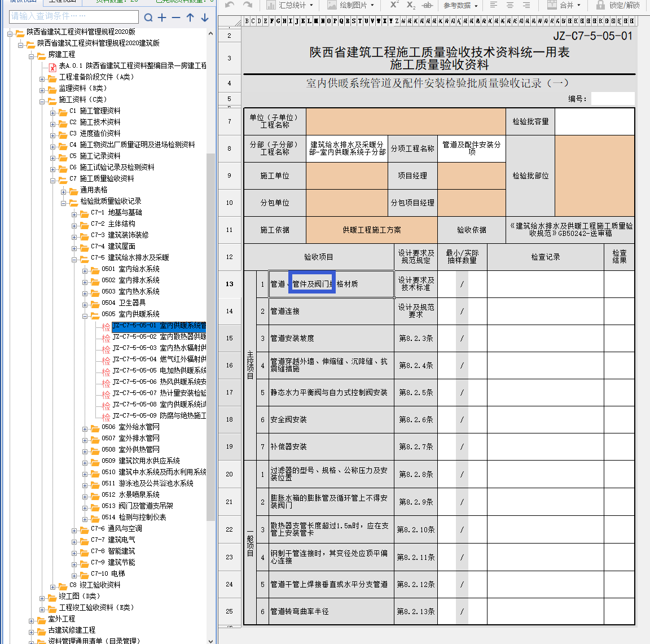This screenshot has height=644, width=650.
Task: Collapse the 0505 室内供暖系统 node
Action: click(x=85, y=316)
